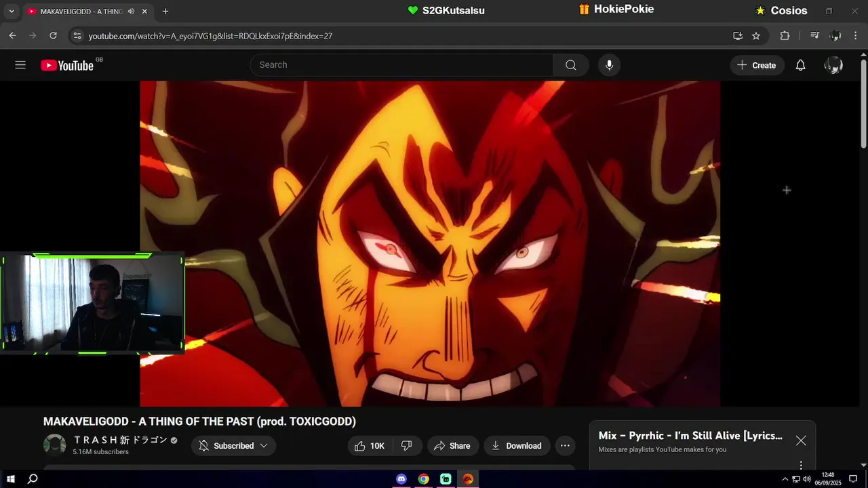The height and width of the screenshot is (488, 868).
Task: Click the Cosios overlay label
Action: 781,10
